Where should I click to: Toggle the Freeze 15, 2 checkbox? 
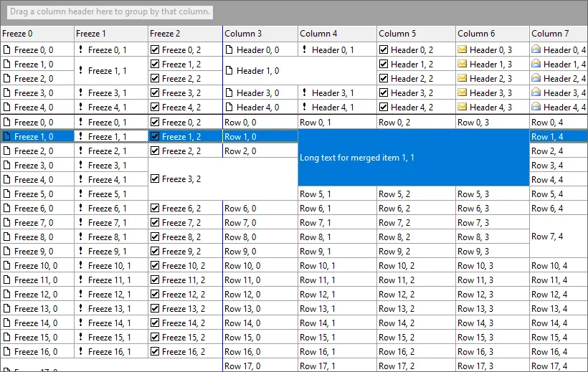155,338
